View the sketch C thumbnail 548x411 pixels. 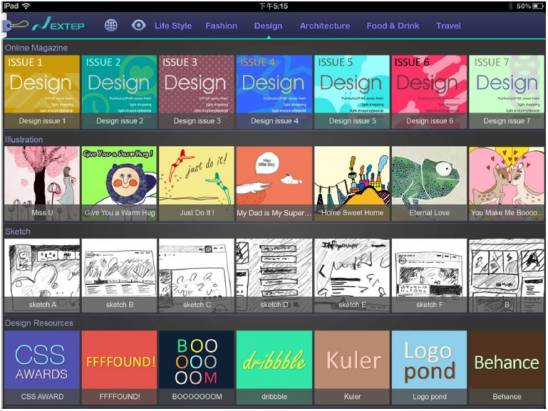coord(196,275)
